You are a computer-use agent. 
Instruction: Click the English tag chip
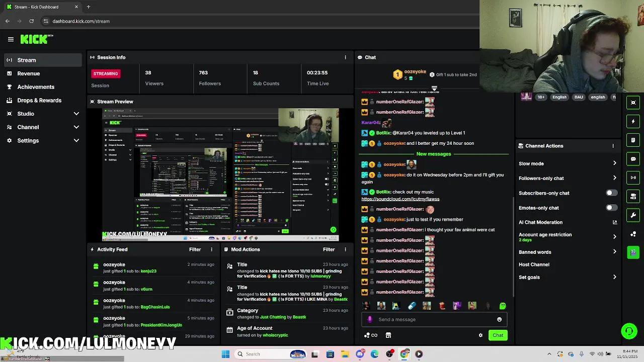[559, 97]
